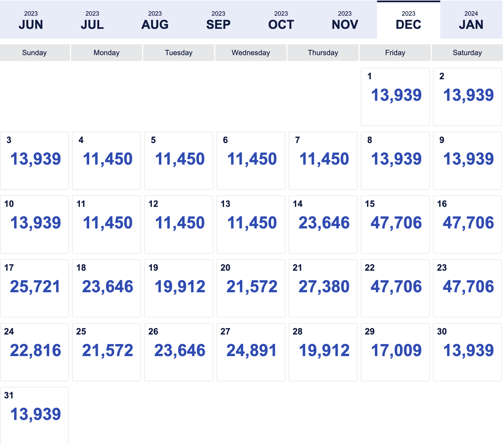Select December 15 with price 47,706
The width and height of the screenshot is (504, 444).
point(395,225)
